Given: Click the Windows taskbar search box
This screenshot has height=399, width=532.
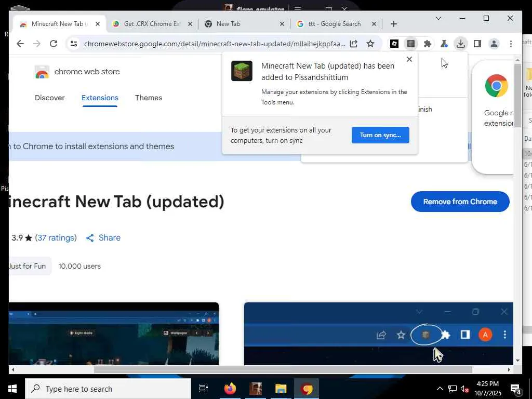Looking at the screenshot, I should (x=108, y=389).
